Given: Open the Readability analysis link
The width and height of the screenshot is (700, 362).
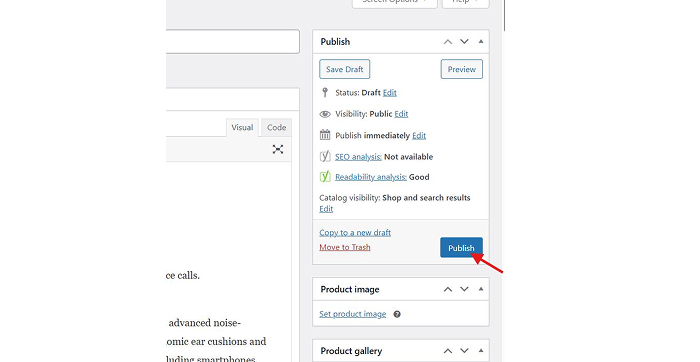Looking at the screenshot, I should tap(371, 177).
